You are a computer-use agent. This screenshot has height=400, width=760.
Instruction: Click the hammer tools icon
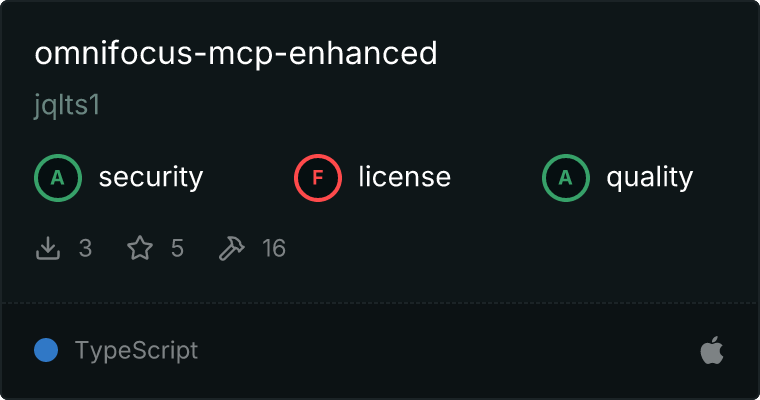[232, 248]
